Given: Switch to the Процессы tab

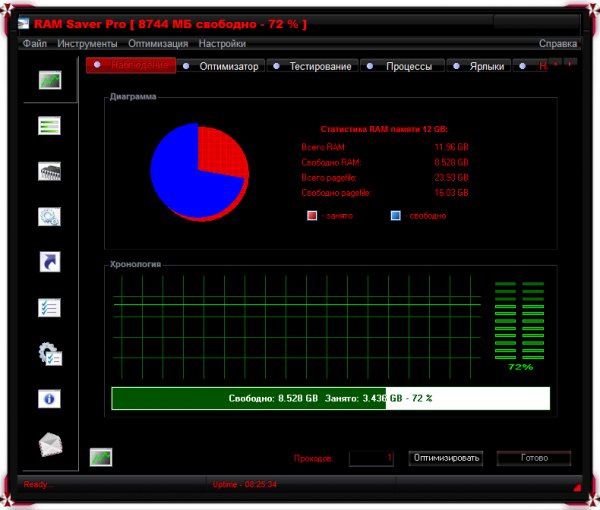Looking at the screenshot, I should [403, 66].
